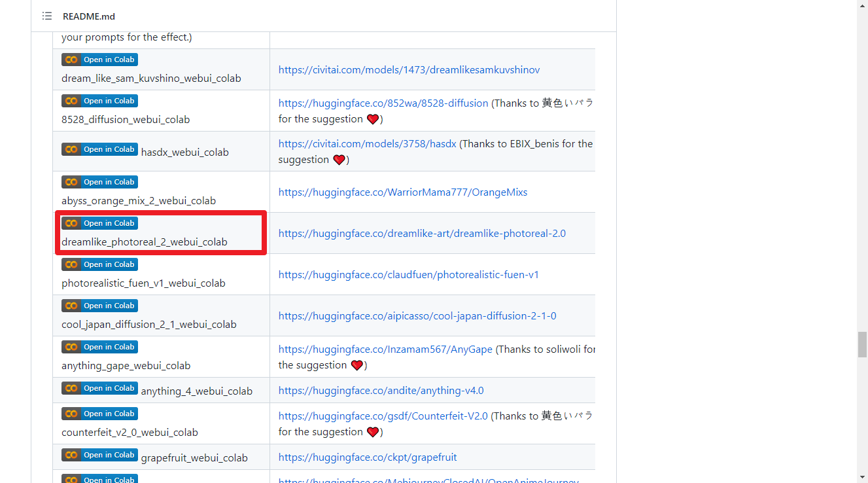Click the scrollbar down arrow
The width and height of the screenshot is (868, 483).
click(863, 477)
